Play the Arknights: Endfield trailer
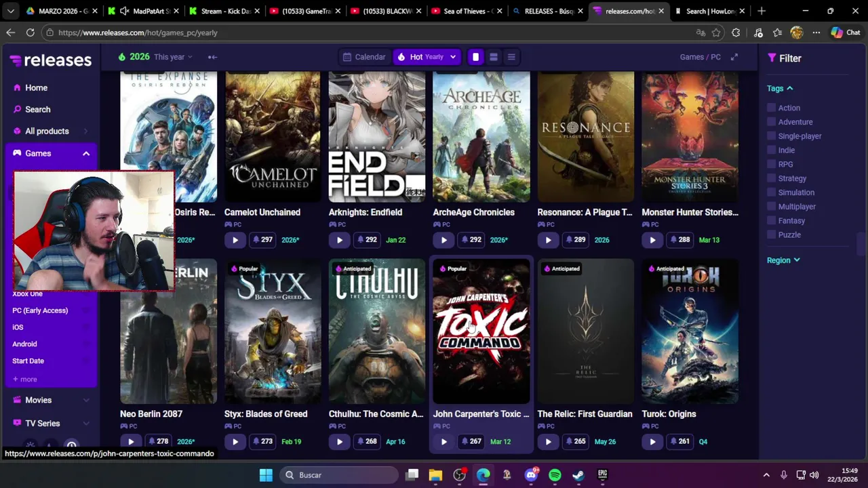This screenshot has width=868, height=488. click(x=339, y=240)
